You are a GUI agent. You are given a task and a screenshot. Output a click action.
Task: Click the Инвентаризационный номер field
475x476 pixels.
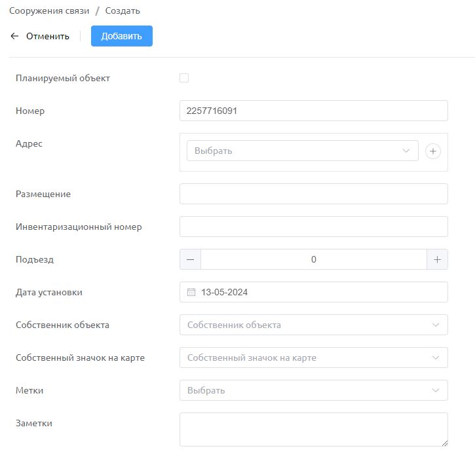[x=314, y=227]
